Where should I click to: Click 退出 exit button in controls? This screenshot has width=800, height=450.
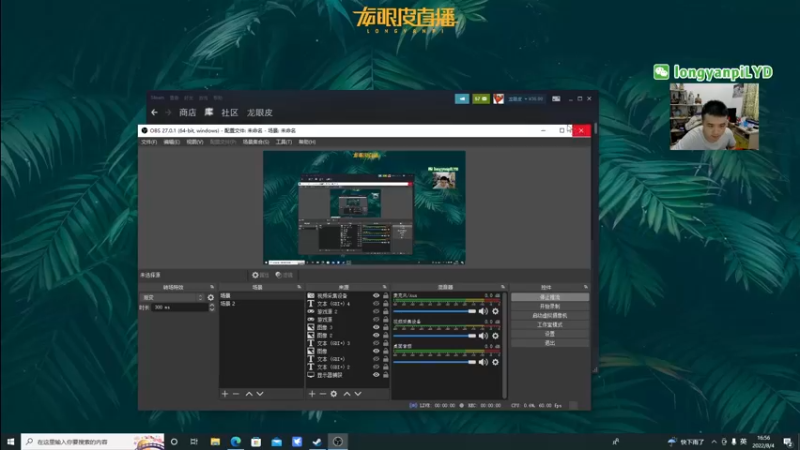click(x=550, y=343)
